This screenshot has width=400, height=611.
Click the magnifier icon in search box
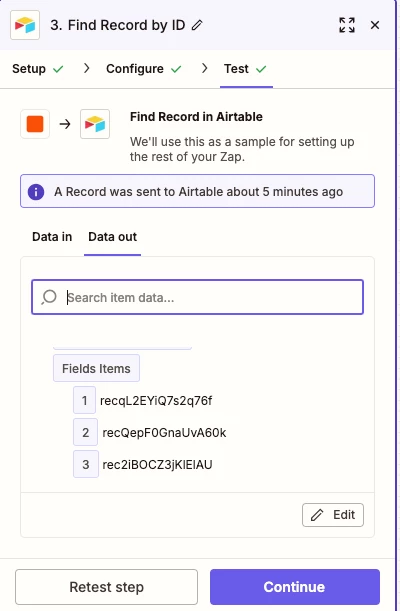tap(49, 297)
